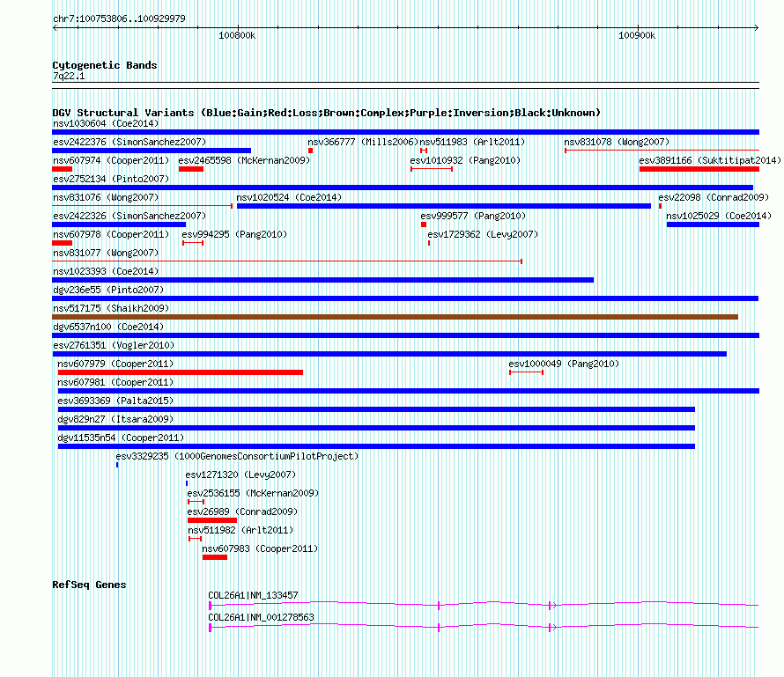Viewport: 784px width, 677px height.
Task: Click nsv511983 (Arlt2011) label
Action: [472, 142]
